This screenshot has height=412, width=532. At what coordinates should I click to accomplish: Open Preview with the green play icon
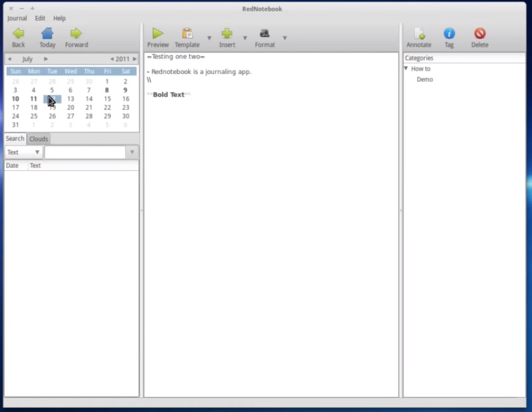click(158, 34)
